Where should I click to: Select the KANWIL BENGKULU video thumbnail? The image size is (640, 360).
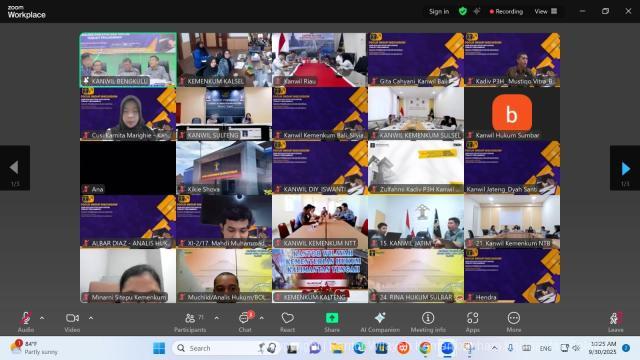click(x=128, y=60)
